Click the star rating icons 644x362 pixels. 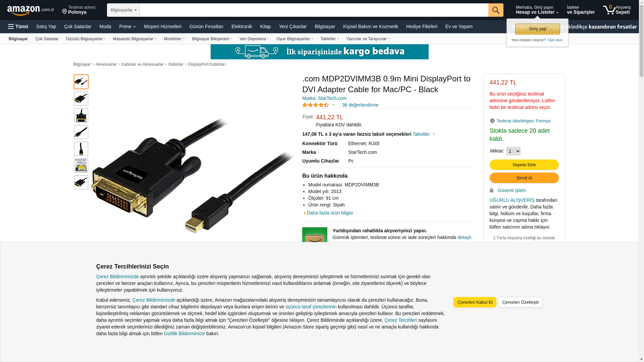pyautogui.click(x=316, y=105)
